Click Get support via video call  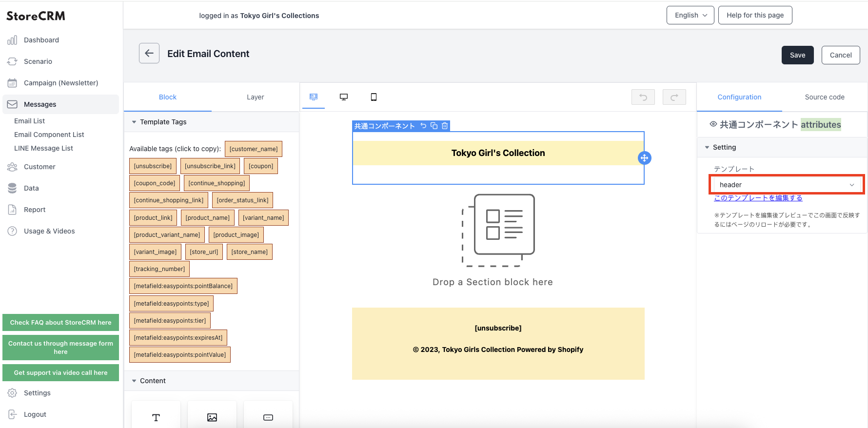[60, 372]
